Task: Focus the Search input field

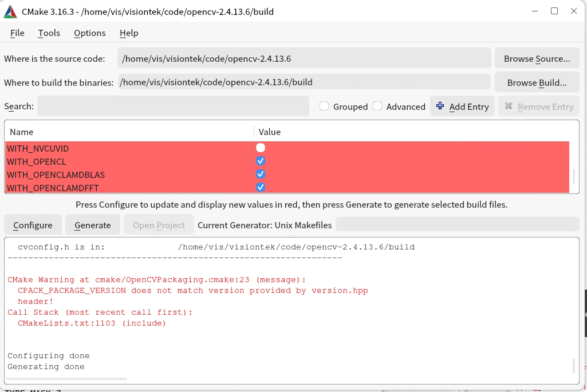Action: pyautogui.click(x=173, y=106)
